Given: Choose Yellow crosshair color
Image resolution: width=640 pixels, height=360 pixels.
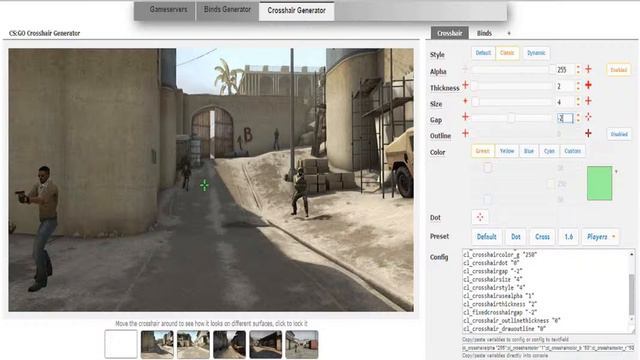Looking at the screenshot, I should (507, 151).
